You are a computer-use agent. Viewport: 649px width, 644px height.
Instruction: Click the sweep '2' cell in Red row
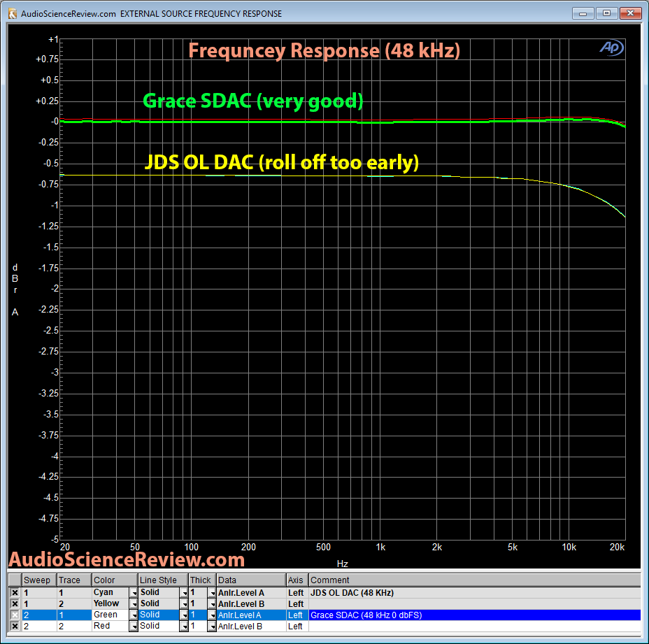click(39, 627)
